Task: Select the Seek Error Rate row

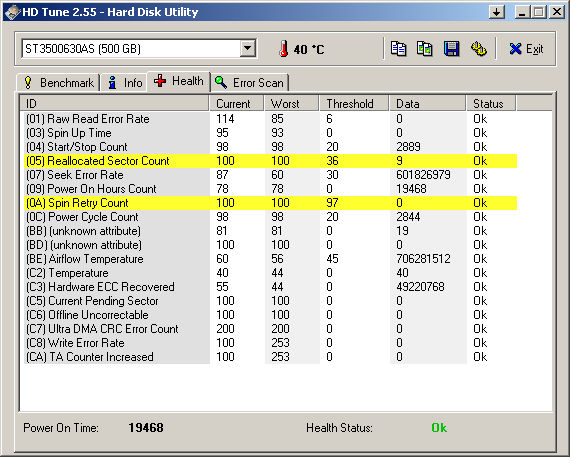Action: 270,175
